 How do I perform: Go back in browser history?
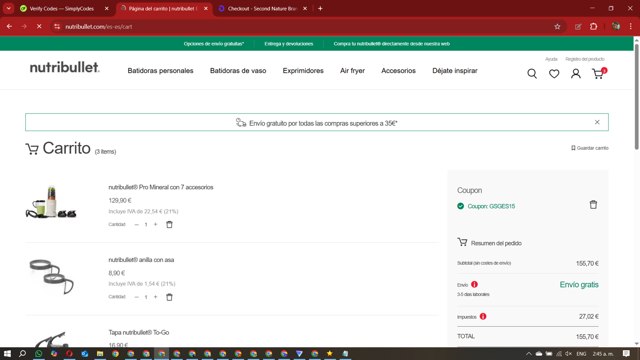9,27
